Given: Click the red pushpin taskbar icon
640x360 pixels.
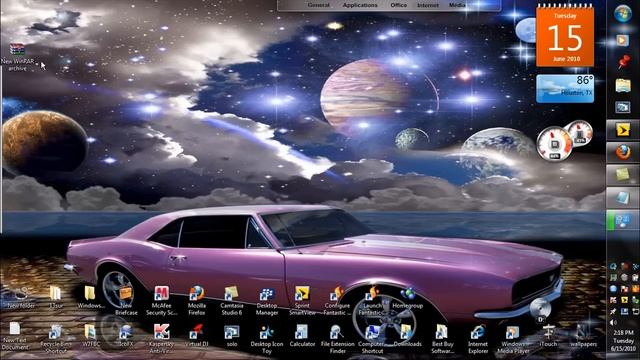Looking at the screenshot, I should point(623,62).
